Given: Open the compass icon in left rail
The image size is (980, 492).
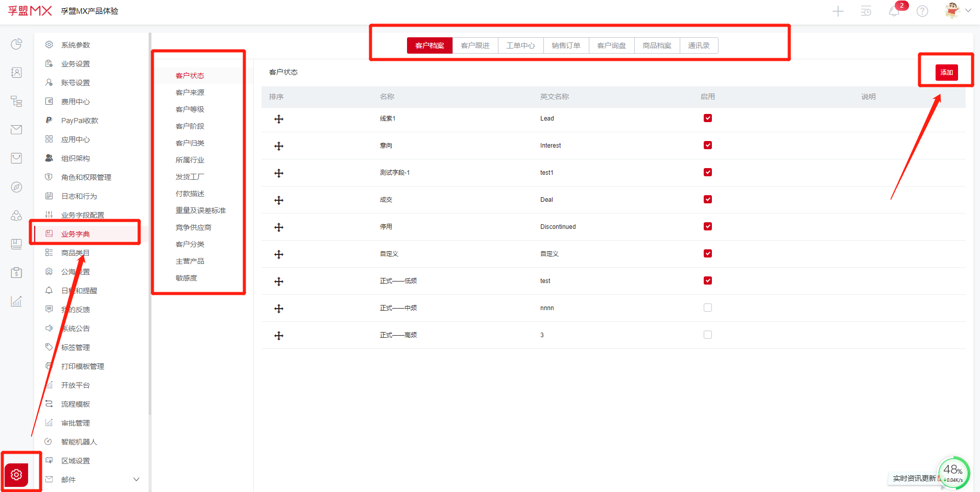Looking at the screenshot, I should [x=16, y=187].
